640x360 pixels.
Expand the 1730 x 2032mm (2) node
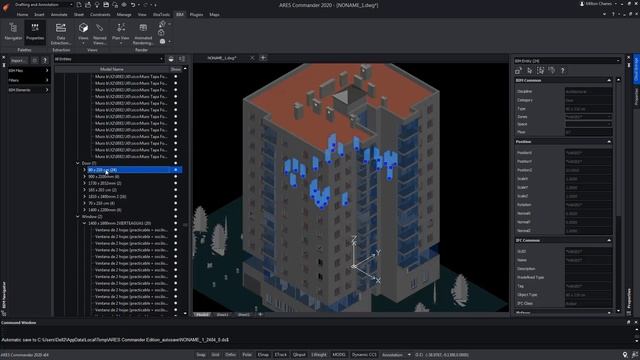84,183
